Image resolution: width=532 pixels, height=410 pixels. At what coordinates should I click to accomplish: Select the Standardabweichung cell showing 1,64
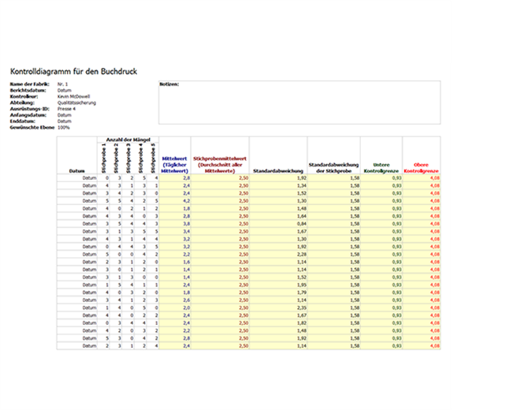click(x=278, y=216)
